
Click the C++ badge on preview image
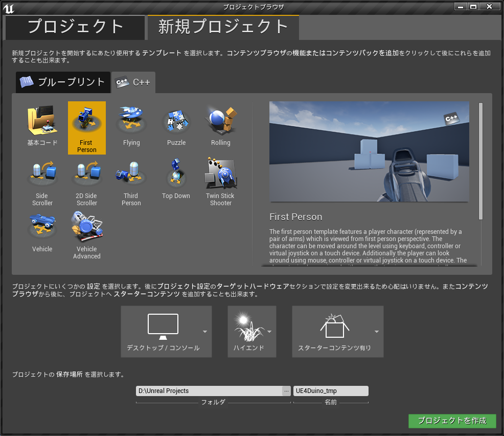(451, 118)
